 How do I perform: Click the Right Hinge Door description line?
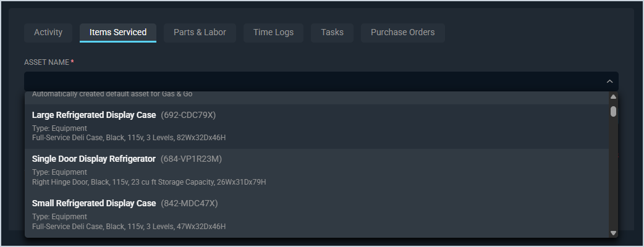tap(149, 182)
